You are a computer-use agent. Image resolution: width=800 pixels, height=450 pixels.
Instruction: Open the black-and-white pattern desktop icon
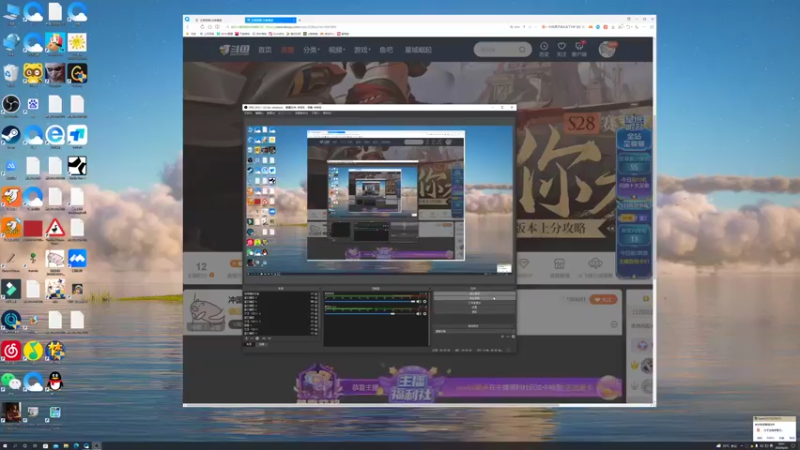pos(77,166)
